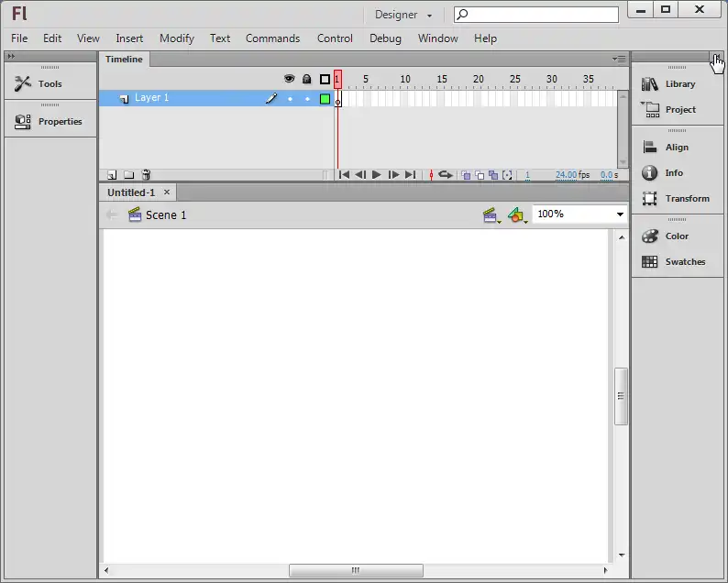Open the Modify menu

coord(176,38)
